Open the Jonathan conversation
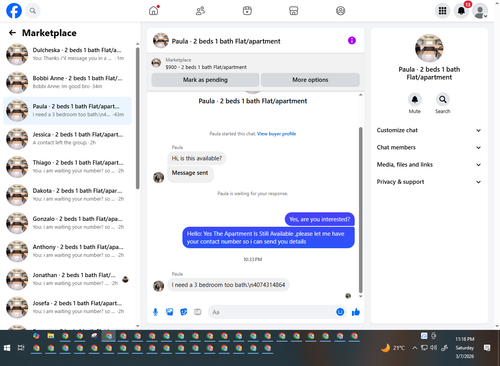The width and height of the screenshot is (500, 366). tap(67, 279)
